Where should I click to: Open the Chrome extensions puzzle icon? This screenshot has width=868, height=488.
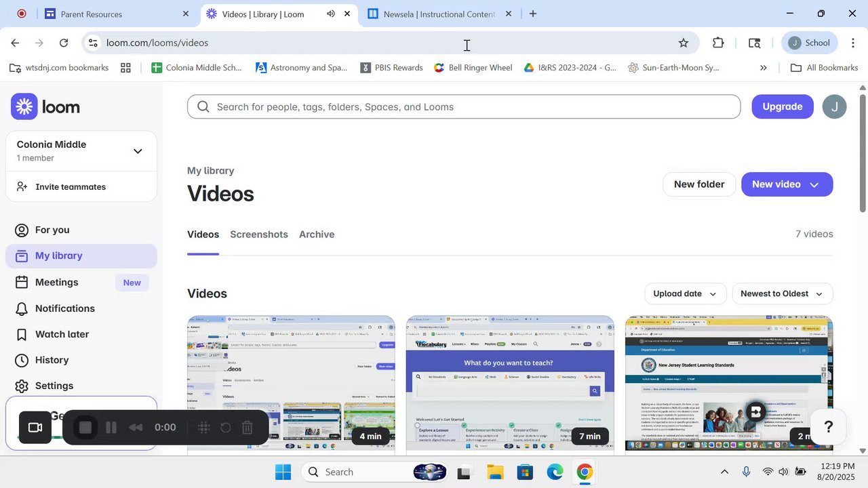pyautogui.click(x=718, y=43)
